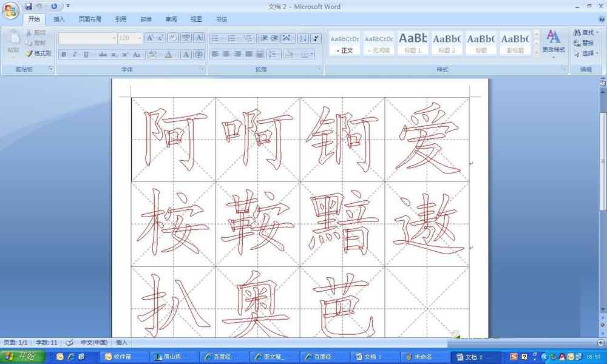This screenshot has width=607, height=364.
Task: Center align the text
Action: (x=226, y=55)
